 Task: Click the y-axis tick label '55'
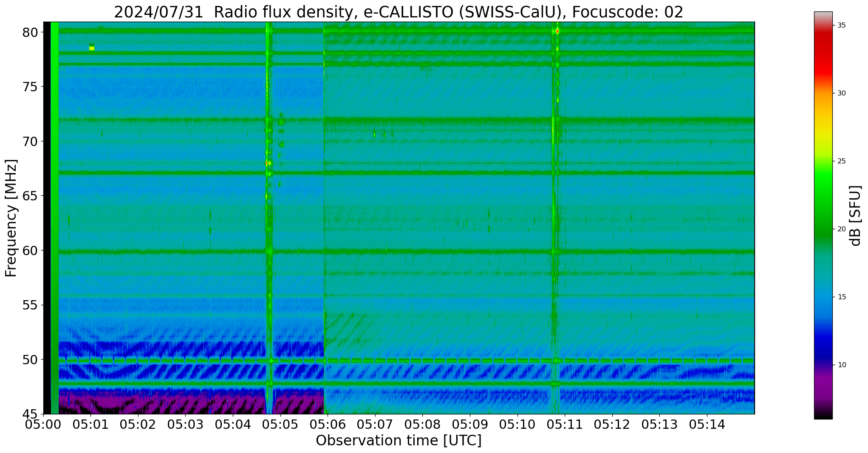pos(30,305)
